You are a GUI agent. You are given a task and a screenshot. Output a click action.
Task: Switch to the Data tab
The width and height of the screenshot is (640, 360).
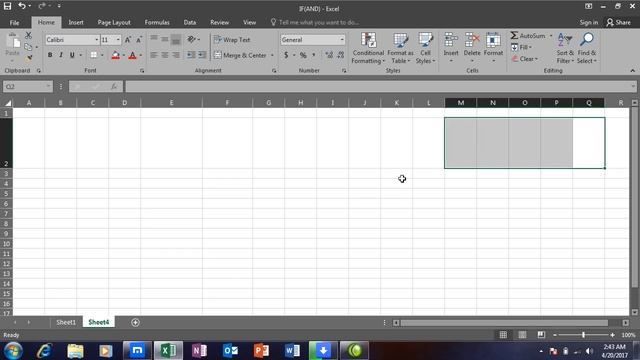click(x=189, y=22)
